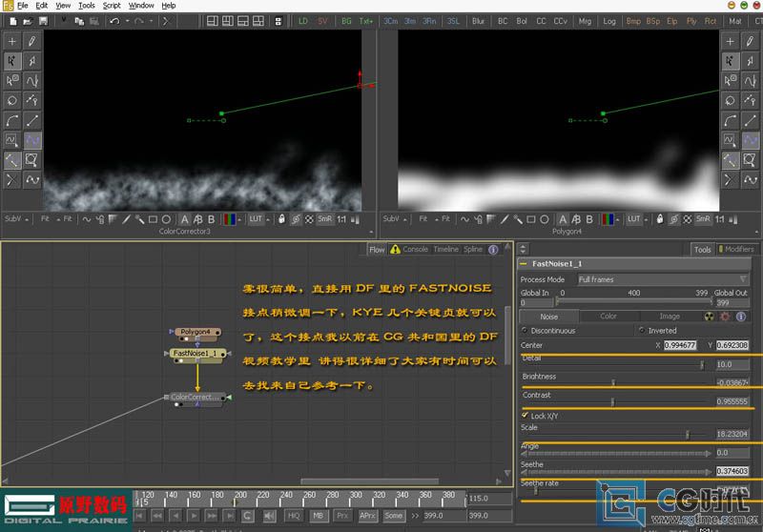Viewport: 763px width, 532px height.
Task: Toggle A/B split view in left viewer
Action: 197,220
